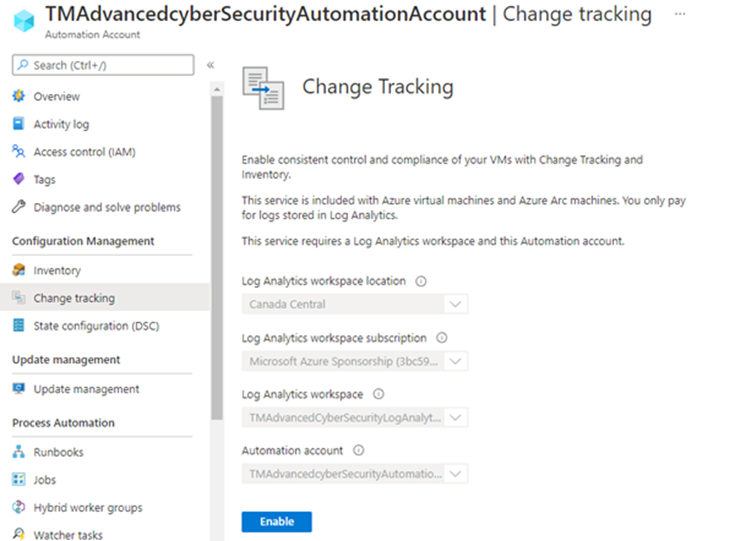Viewport: 746px width, 541px height.
Task: Click the purple Tags icon
Action: [18, 180]
